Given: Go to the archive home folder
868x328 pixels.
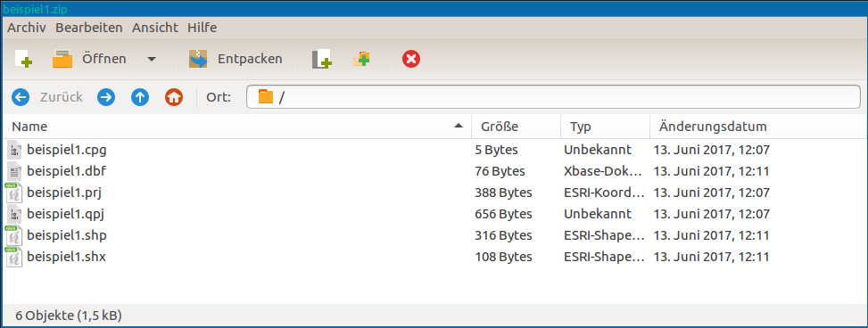Looking at the screenshot, I should point(174,97).
